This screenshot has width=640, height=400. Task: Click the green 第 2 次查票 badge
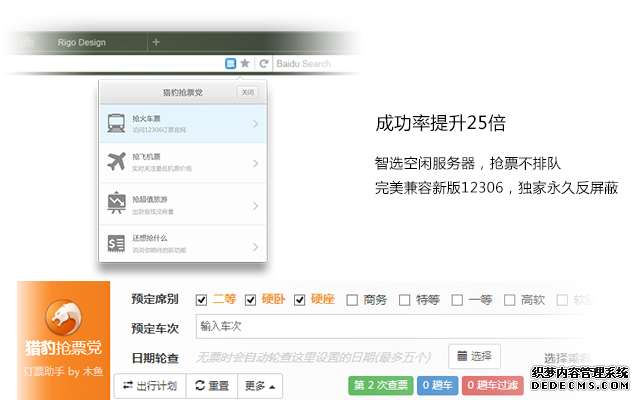click(381, 385)
